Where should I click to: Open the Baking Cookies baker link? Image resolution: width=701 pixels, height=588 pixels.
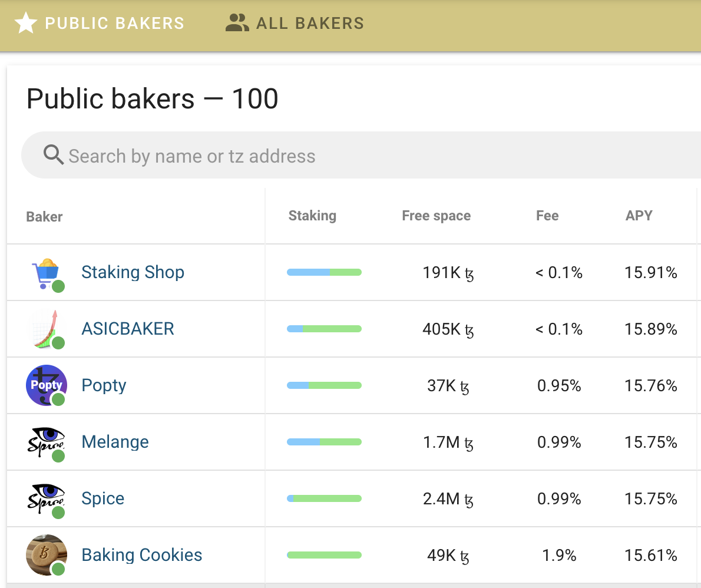tap(141, 555)
